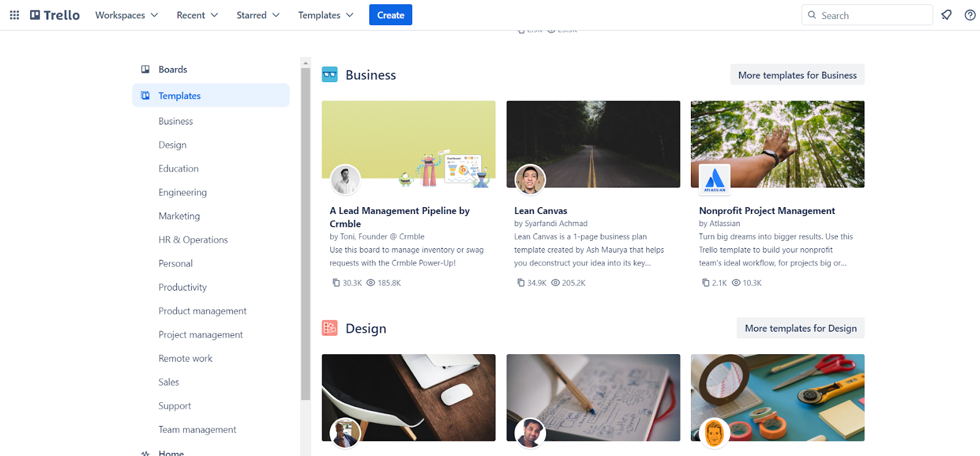Select Personal category in sidebar
Screen dimensions: 980x456
(175, 264)
